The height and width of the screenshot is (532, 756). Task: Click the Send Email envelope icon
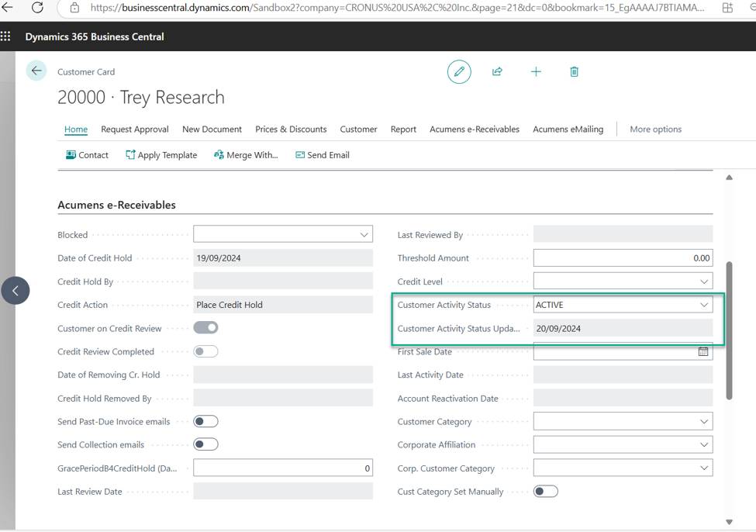pyautogui.click(x=300, y=155)
